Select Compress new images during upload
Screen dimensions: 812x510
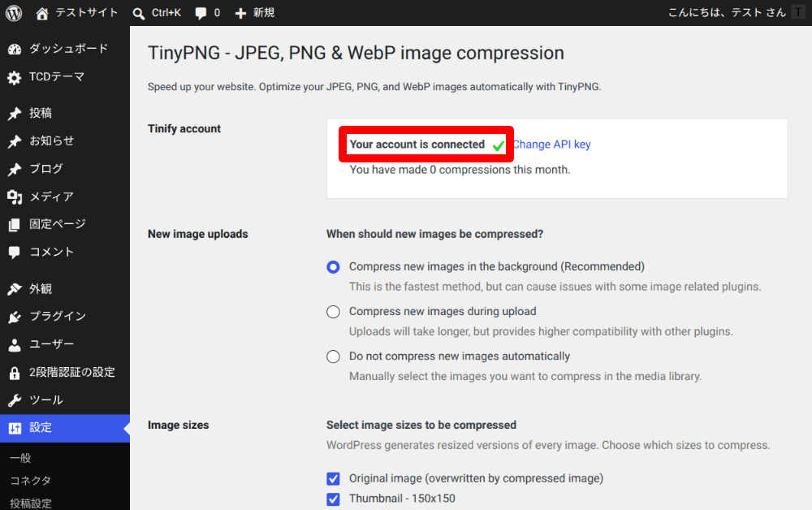(333, 312)
